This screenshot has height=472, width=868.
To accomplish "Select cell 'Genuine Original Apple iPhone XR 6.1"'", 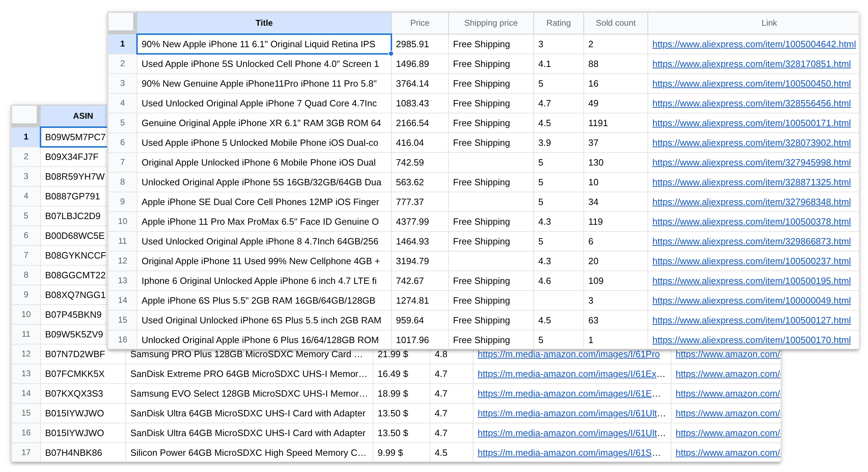I will pos(264,123).
